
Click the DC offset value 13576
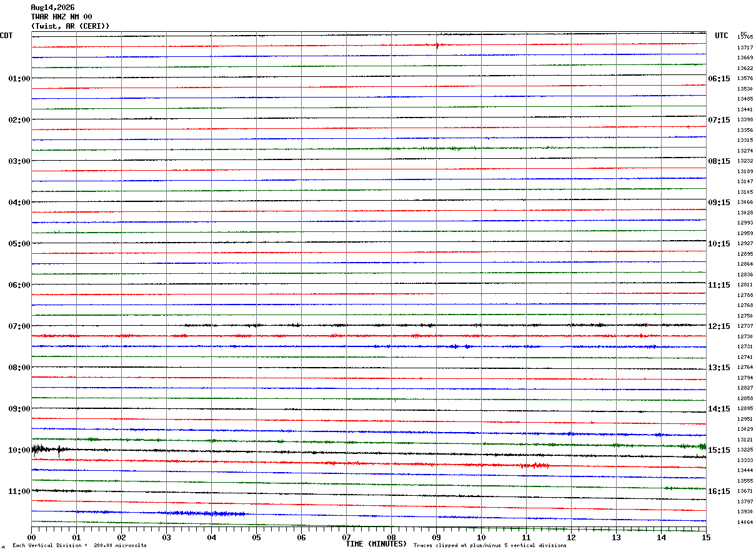point(745,79)
